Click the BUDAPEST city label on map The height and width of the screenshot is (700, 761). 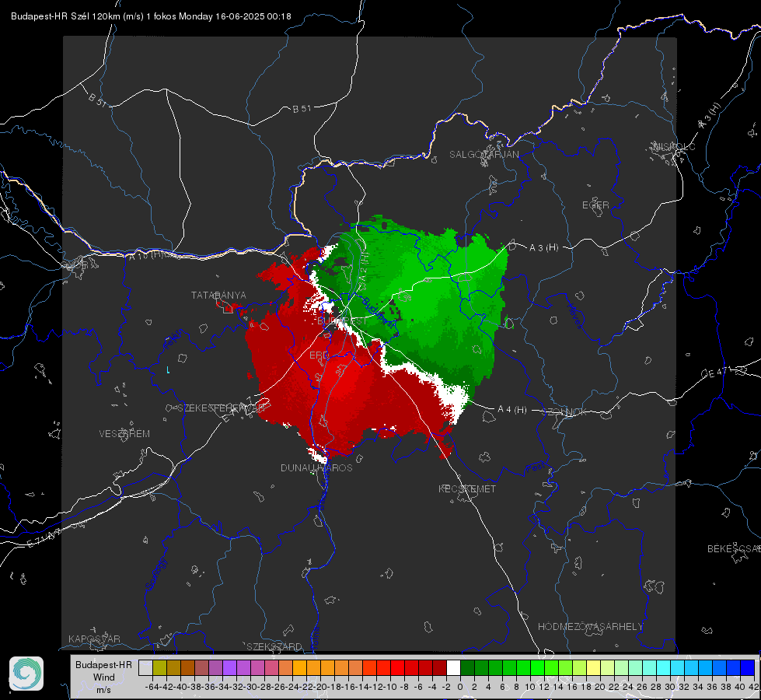pyautogui.click(x=342, y=321)
